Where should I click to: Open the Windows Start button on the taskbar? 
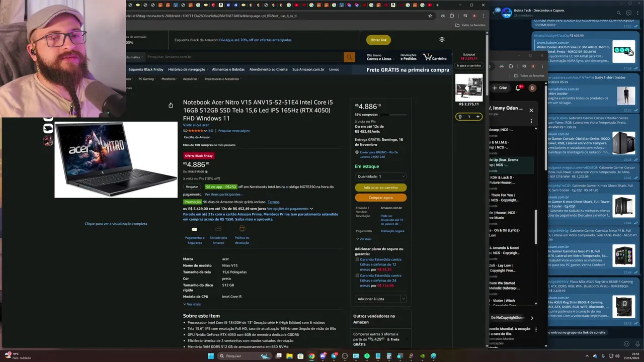point(211,356)
